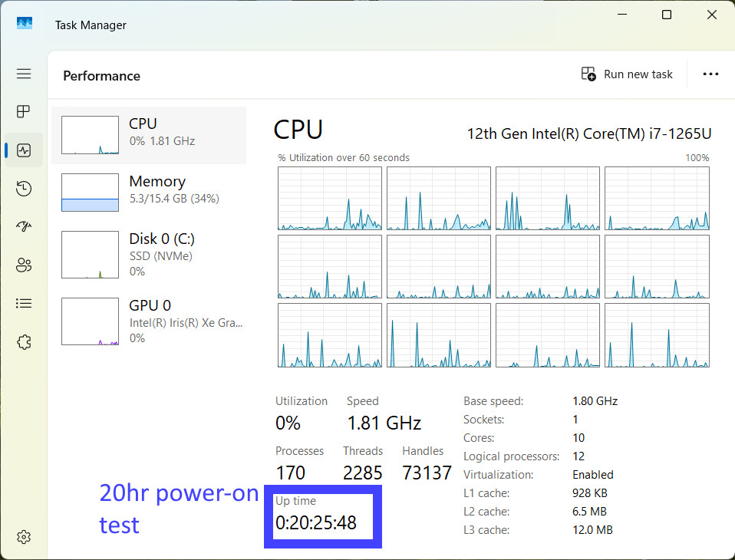This screenshot has height=560, width=735.
Task: Select the Memory performance entry
Action: click(x=149, y=192)
